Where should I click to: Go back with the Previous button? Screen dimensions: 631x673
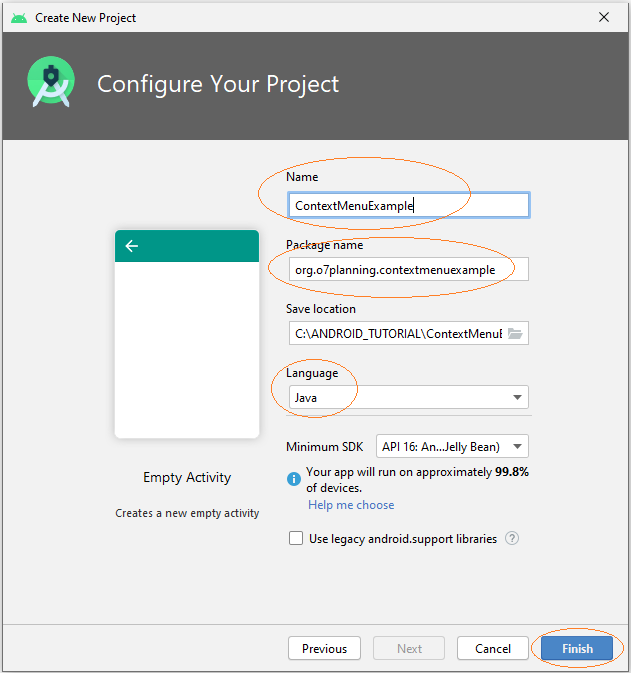pyautogui.click(x=325, y=649)
